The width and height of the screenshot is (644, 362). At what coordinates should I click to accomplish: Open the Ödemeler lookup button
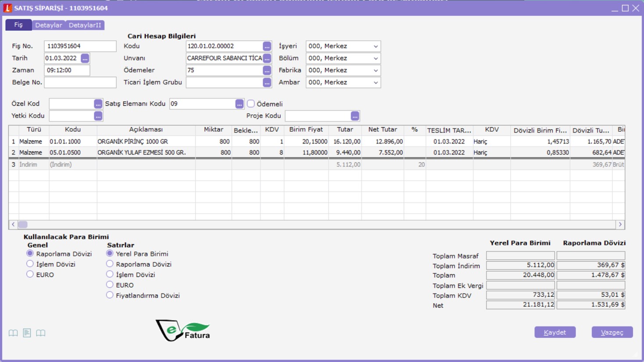[267, 71]
